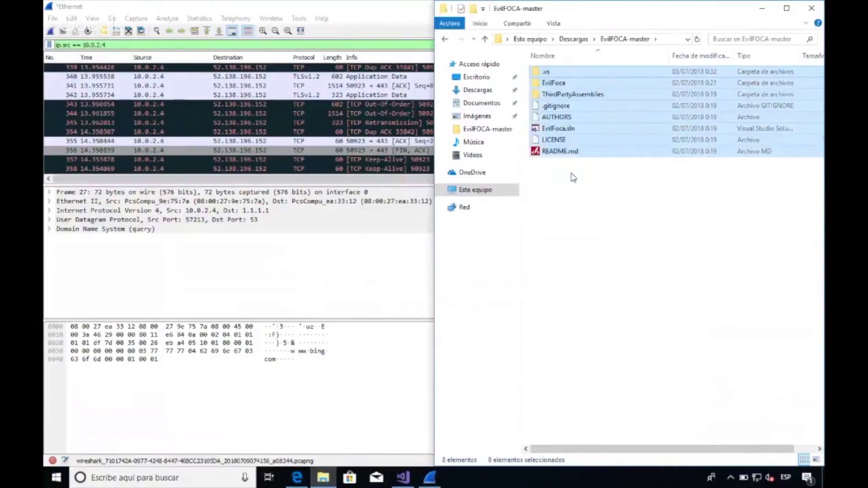Select the ThirdPartyAssemblies folder
868x488 pixels.
click(x=572, y=94)
